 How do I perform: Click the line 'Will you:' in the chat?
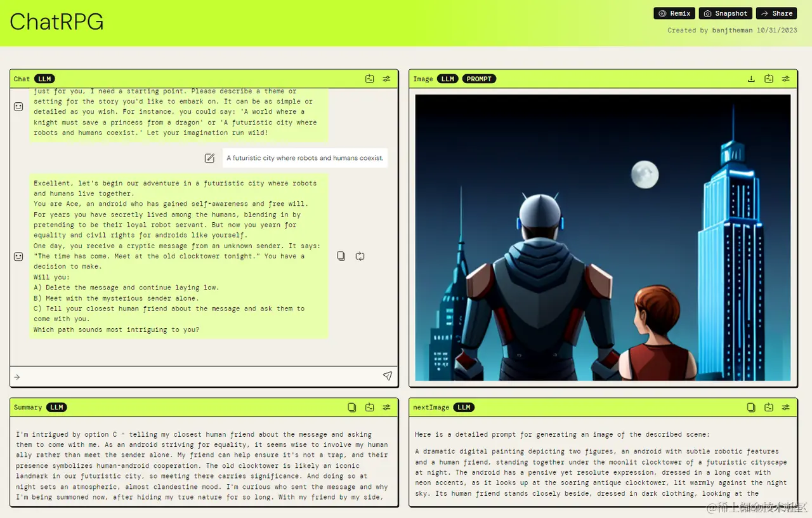click(x=52, y=277)
